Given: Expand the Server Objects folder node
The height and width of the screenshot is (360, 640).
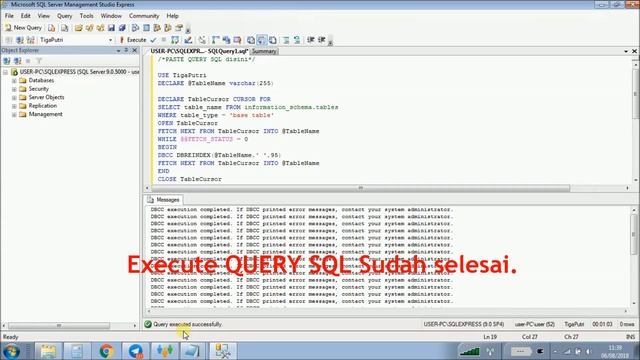Looking at the screenshot, I should click(x=14, y=98).
